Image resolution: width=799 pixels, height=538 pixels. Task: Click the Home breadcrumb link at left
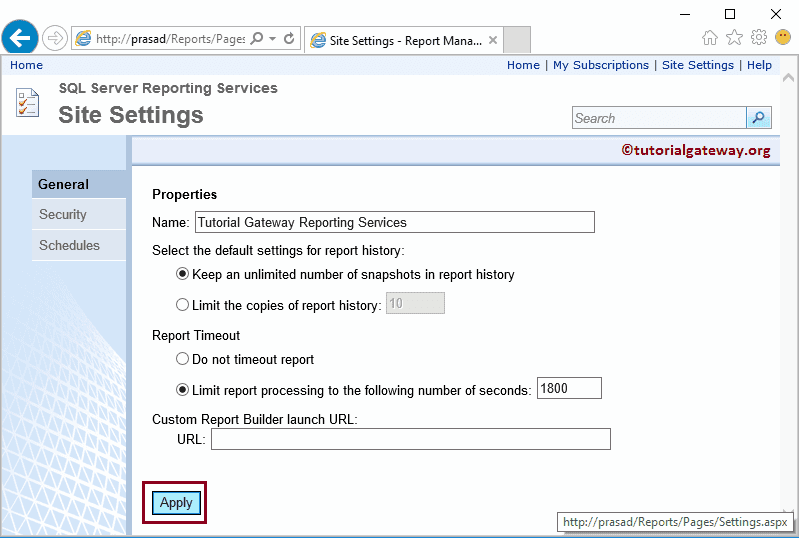[x=26, y=65]
